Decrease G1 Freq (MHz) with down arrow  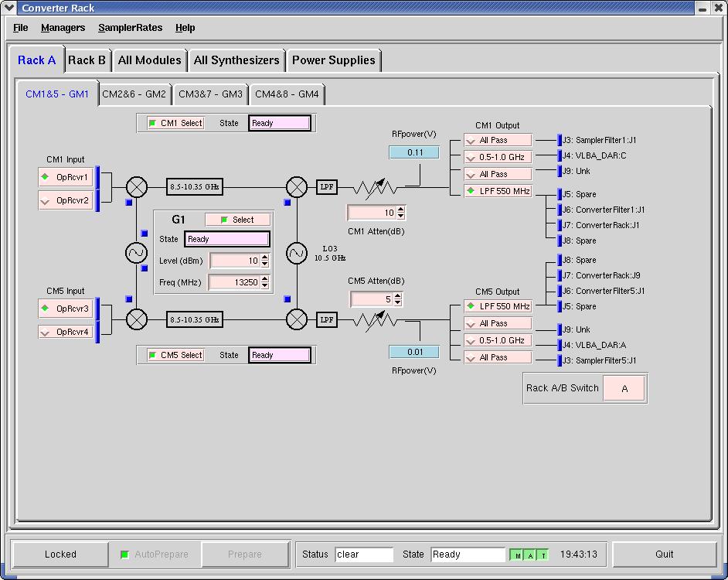pyautogui.click(x=265, y=286)
